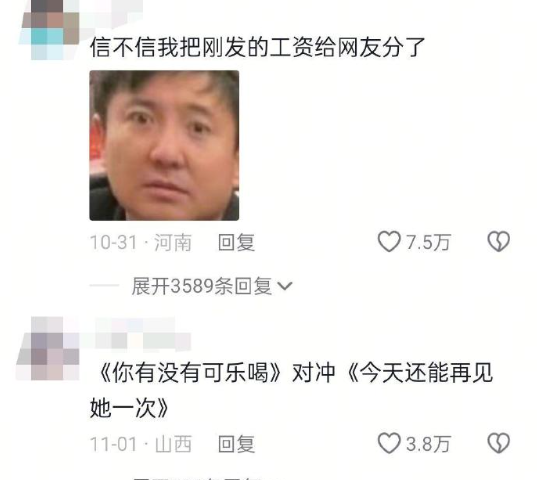Click the 7.5万 like count

pos(428,242)
